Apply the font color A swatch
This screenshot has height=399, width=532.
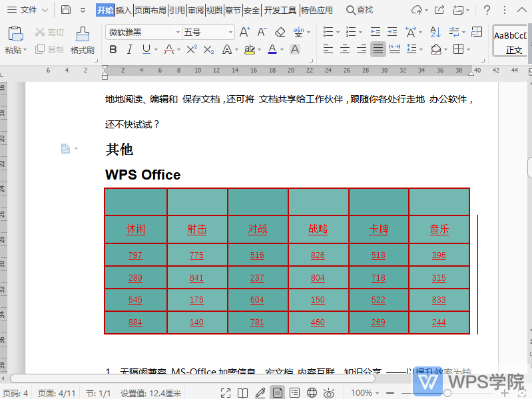click(x=272, y=49)
